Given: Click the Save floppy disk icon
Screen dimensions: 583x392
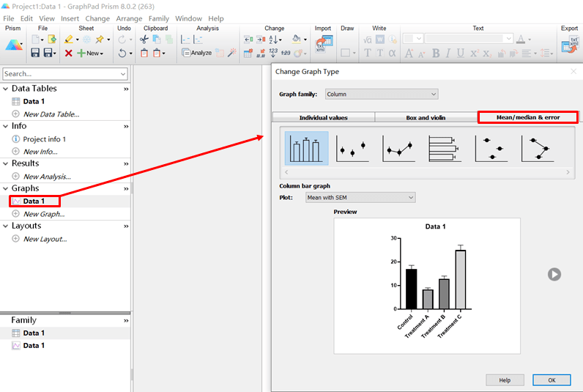Looking at the screenshot, I should tap(36, 53).
